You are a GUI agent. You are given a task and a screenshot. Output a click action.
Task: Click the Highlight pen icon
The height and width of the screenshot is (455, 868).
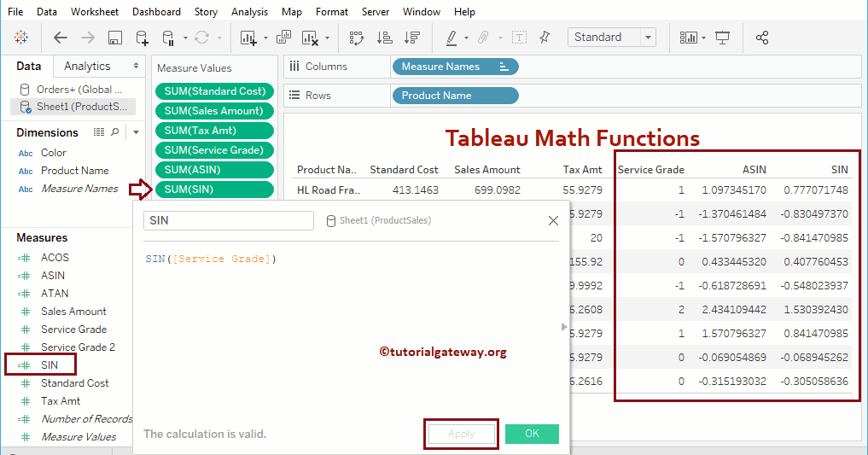[x=451, y=38]
